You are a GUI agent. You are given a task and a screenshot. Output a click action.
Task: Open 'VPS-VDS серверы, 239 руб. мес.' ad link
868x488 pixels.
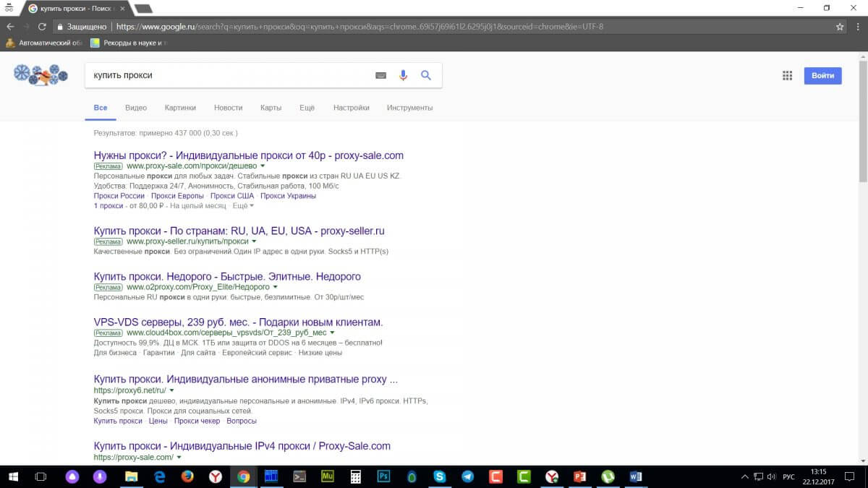tap(239, 322)
